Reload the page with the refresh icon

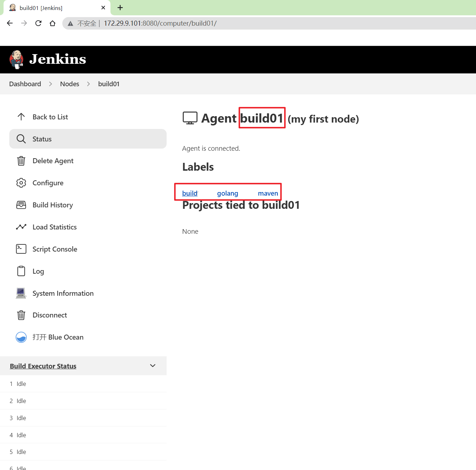tap(38, 23)
